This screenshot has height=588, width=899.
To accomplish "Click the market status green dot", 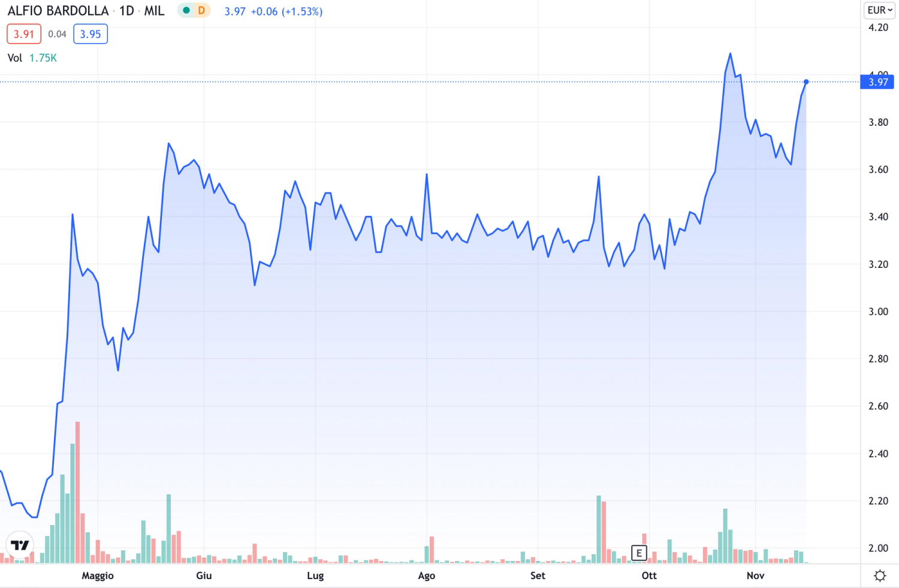I will tap(186, 10).
